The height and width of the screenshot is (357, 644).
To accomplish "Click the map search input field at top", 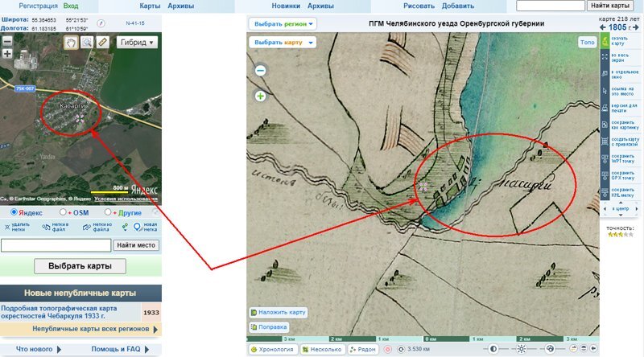I will (551, 6).
